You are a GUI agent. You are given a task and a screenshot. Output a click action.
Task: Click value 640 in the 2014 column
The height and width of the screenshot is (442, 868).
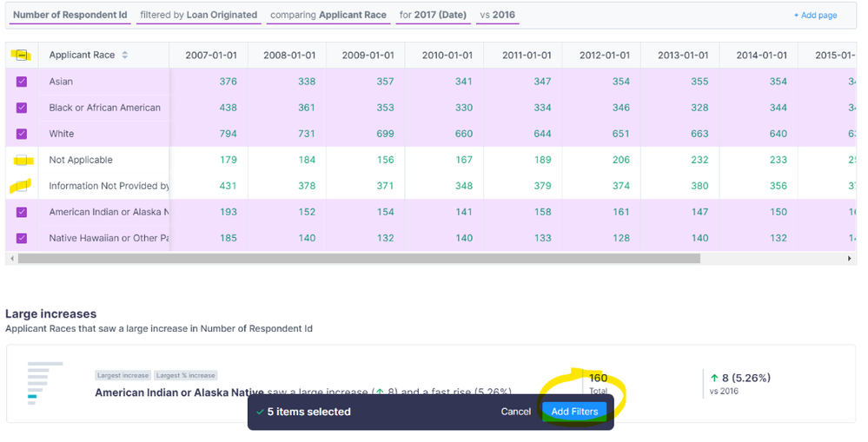[x=779, y=134]
